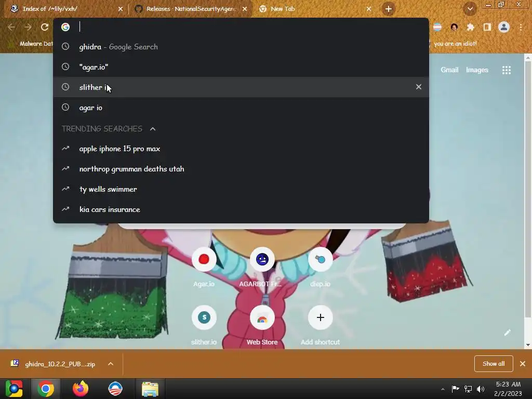Open the Images link
This screenshot has width=532, height=399.
[x=477, y=70]
